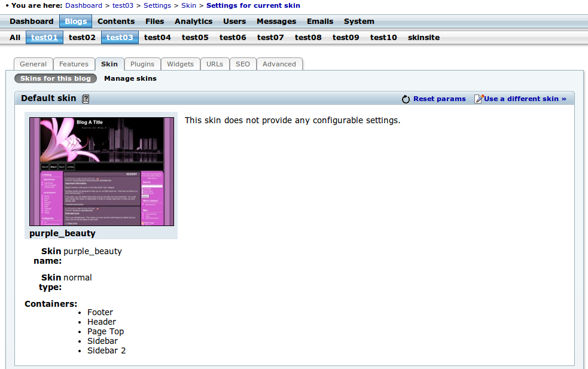Open the Dashboard main menu
This screenshot has width=588, height=369.
(32, 22)
